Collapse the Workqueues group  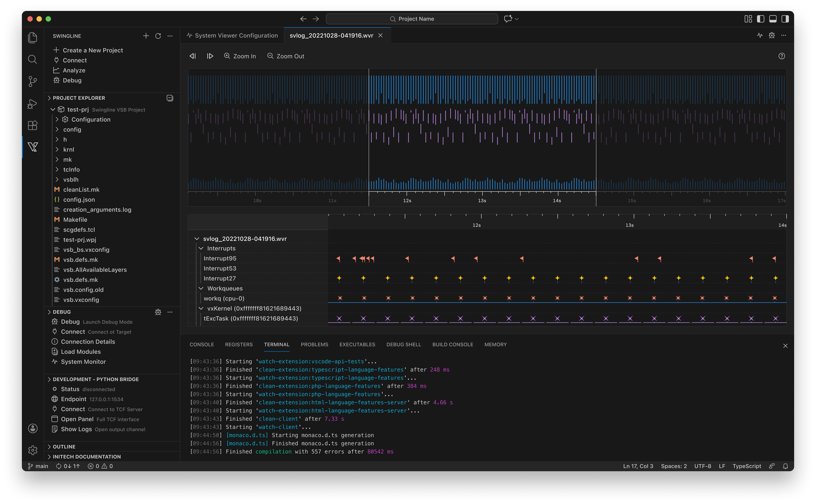click(201, 288)
